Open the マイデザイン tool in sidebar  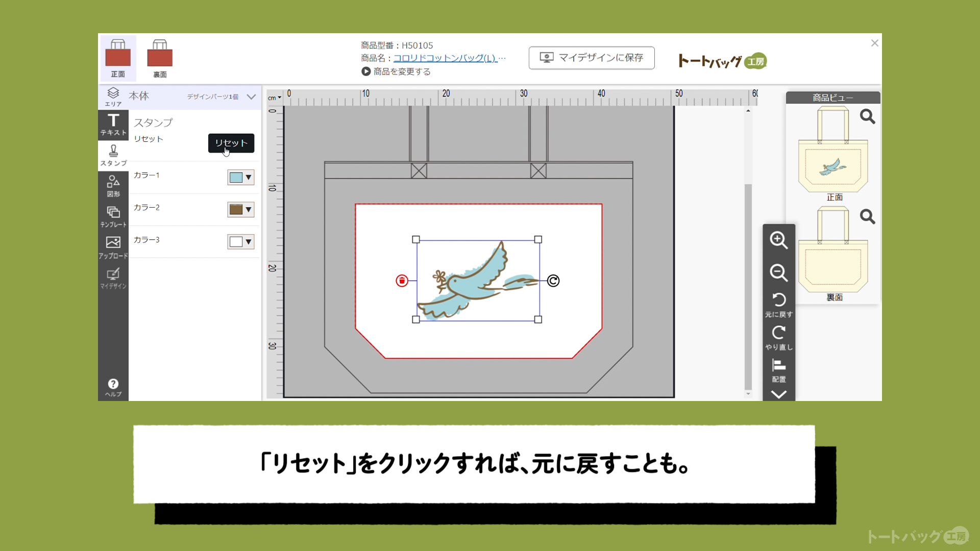(x=113, y=279)
